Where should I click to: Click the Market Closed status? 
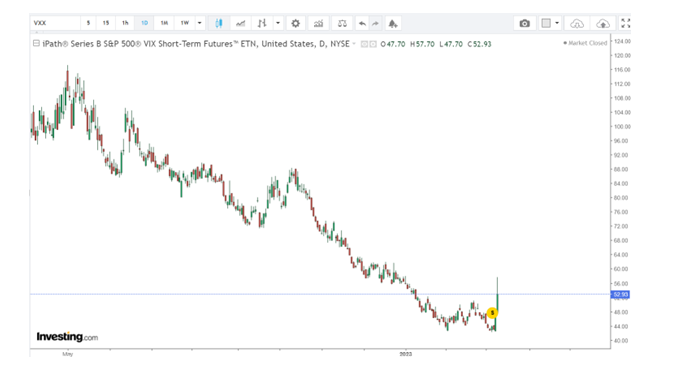click(585, 43)
